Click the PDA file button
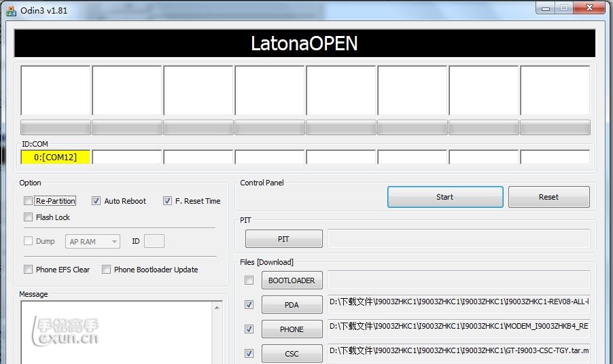The image size is (613, 364). click(292, 305)
